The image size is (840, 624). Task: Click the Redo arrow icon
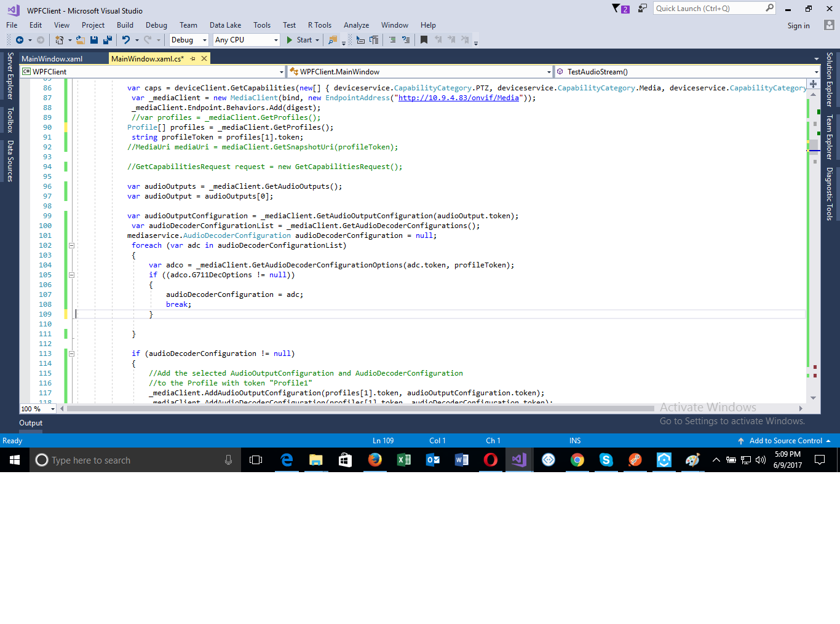148,40
